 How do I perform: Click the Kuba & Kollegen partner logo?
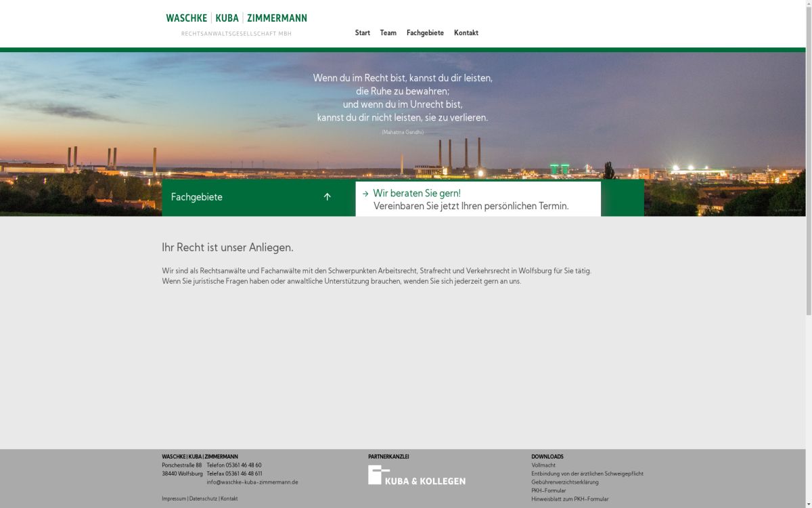tap(416, 475)
